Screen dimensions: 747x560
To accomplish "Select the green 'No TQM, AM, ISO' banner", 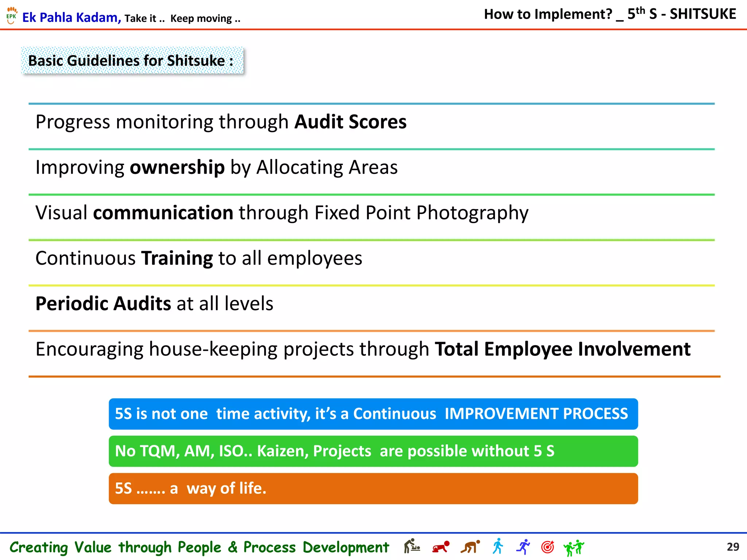I will point(373,451).
